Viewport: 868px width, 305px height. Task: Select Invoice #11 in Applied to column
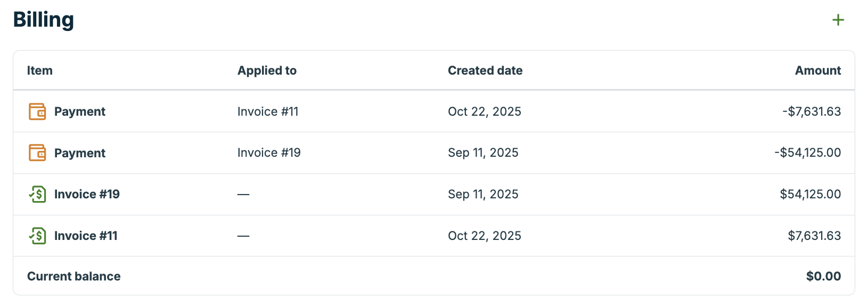pos(268,111)
